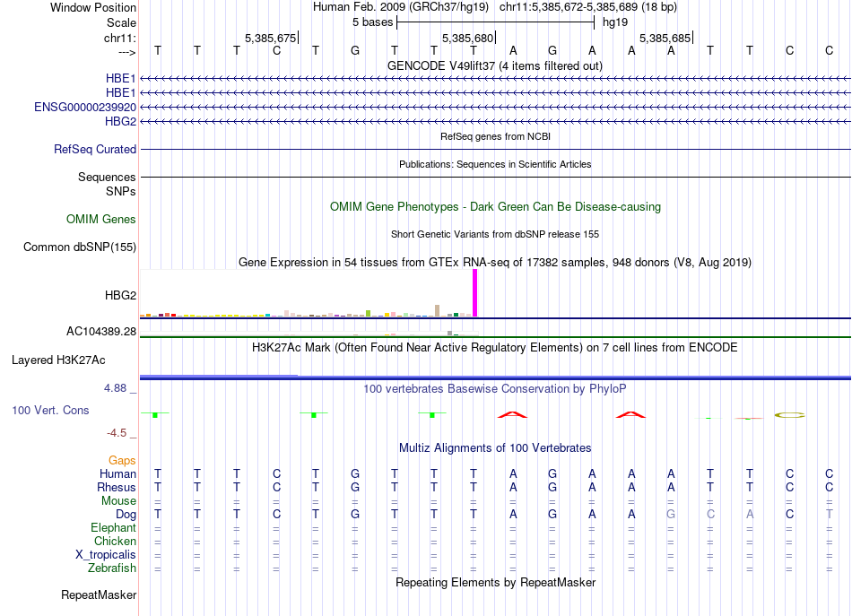This screenshot has height=616, width=852.
Task: Click the 4.88 PhyloP upper scale value
Action: [115, 388]
